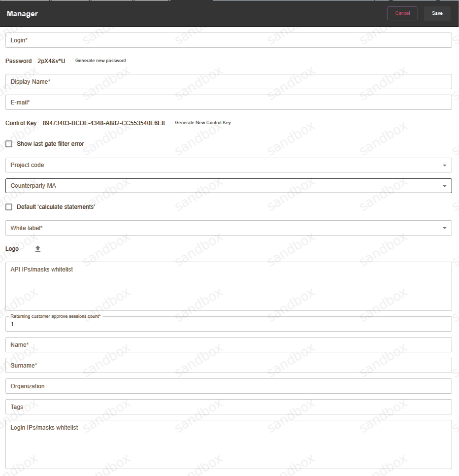Viewport: 459px width, 476px height.
Task: Click Generate New Control Key link
Action: pos(203,123)
